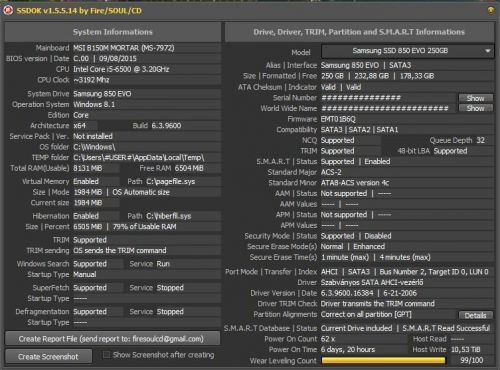Open partition alignment Details
Image resolution: width=500 pixels, height=370 pixels.
pyautogui.click(x=475, y=315)
